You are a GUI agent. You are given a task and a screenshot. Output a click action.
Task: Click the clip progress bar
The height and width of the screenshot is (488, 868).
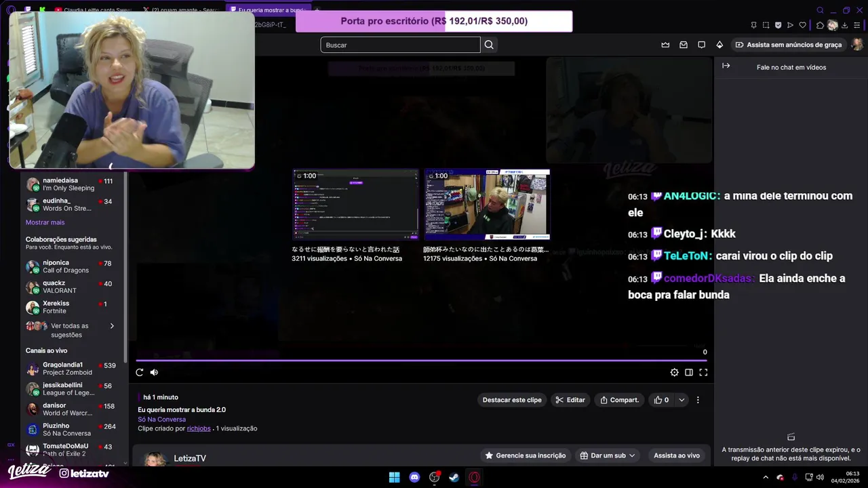coord(421,360)
